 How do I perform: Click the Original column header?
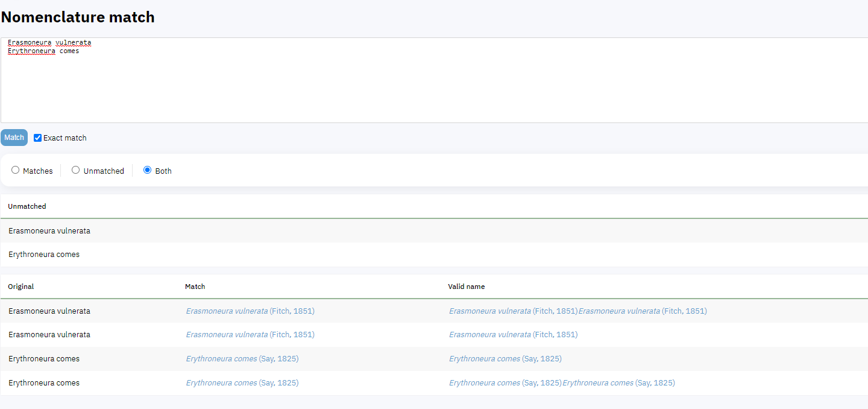coord(21,287)
